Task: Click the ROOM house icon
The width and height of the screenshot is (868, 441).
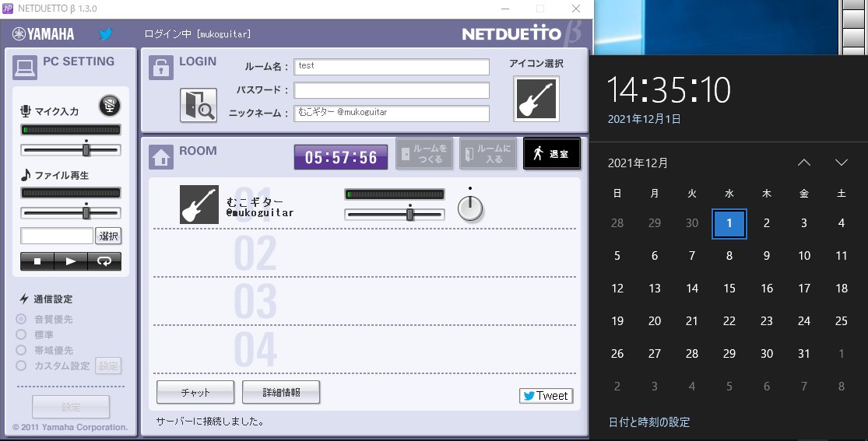Action: 160,158
